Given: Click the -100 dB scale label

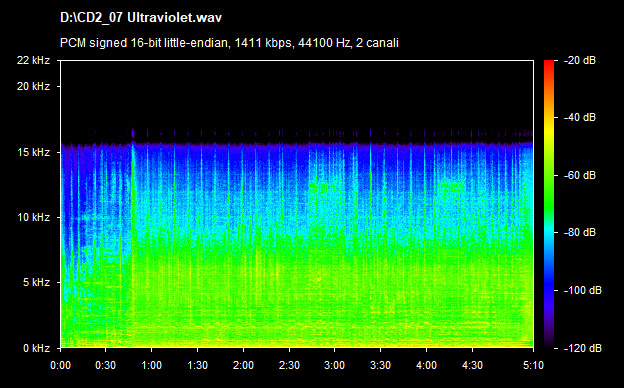Looking at the screenshot, I should tap(583, 291).
